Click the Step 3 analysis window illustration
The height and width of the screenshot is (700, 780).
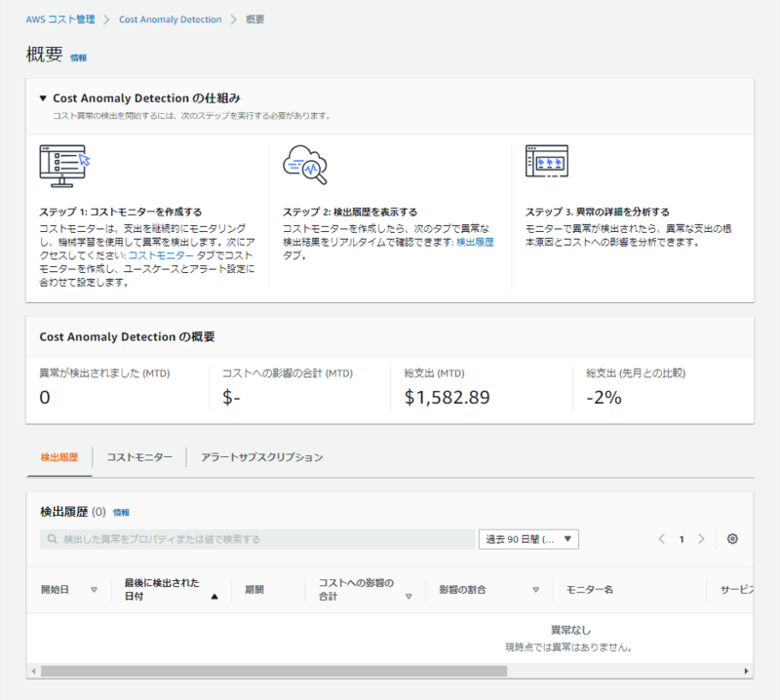point(547,161)
